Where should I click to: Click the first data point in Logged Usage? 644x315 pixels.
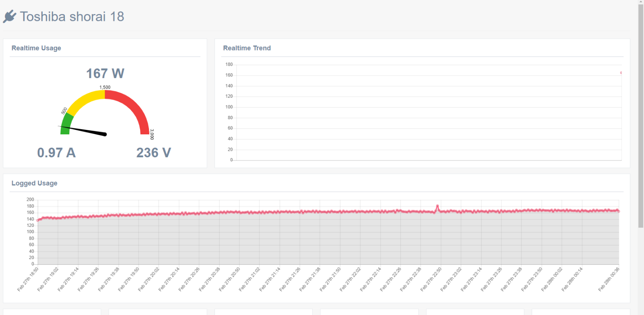(38, 220)
